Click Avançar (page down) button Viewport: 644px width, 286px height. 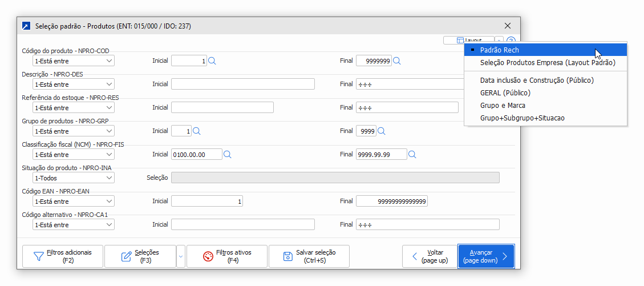pyautogui.click(x=486, y=256)
